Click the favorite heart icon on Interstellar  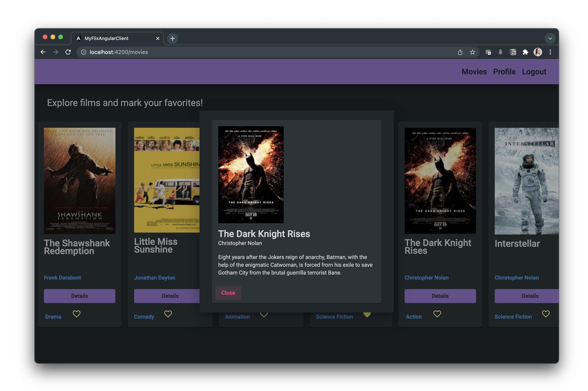[546, 314]
